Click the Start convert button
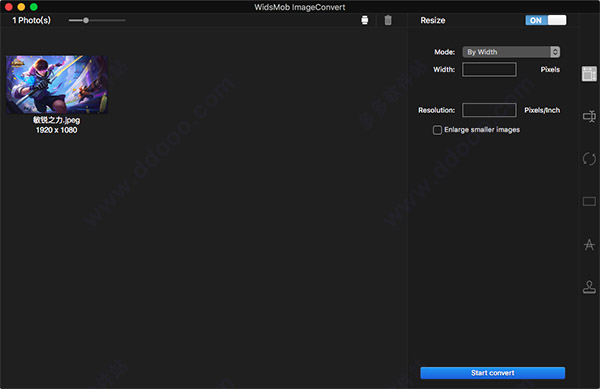The width and height of the screenshot is (600, 389). click(492, 373)
